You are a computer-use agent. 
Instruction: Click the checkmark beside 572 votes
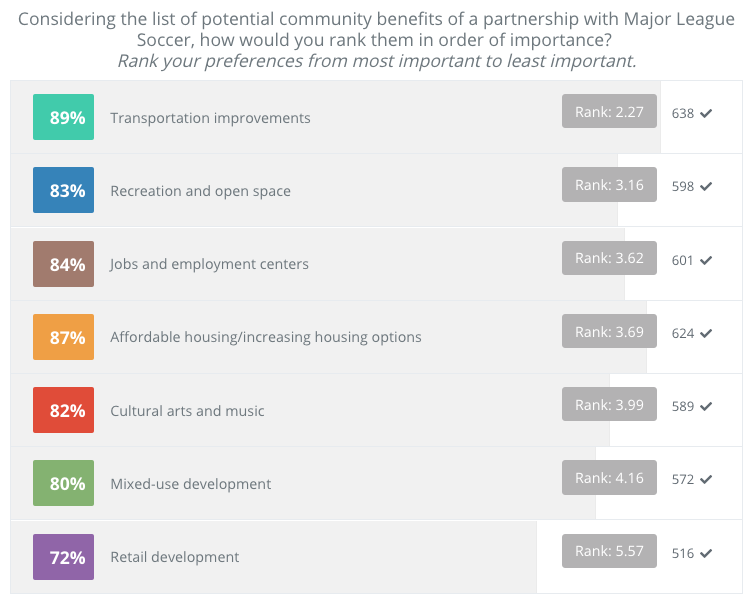pyautogui.click(x=706, y=480)
